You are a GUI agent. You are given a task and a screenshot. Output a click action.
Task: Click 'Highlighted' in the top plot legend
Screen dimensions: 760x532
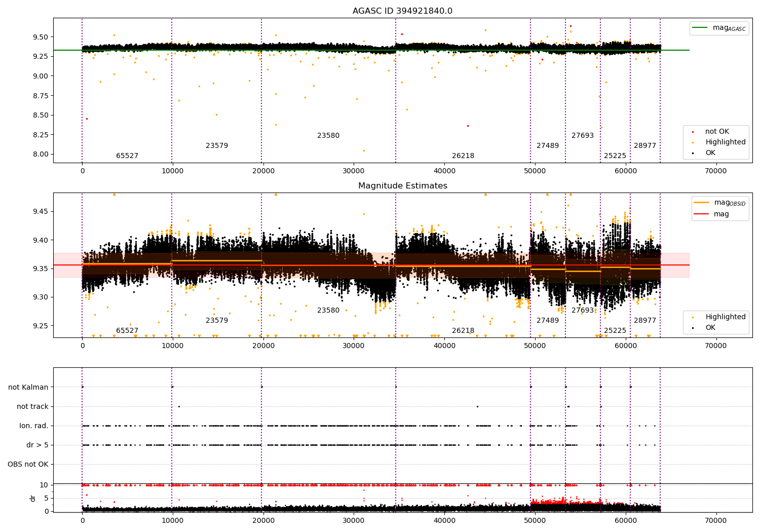[x=726, y=142]
